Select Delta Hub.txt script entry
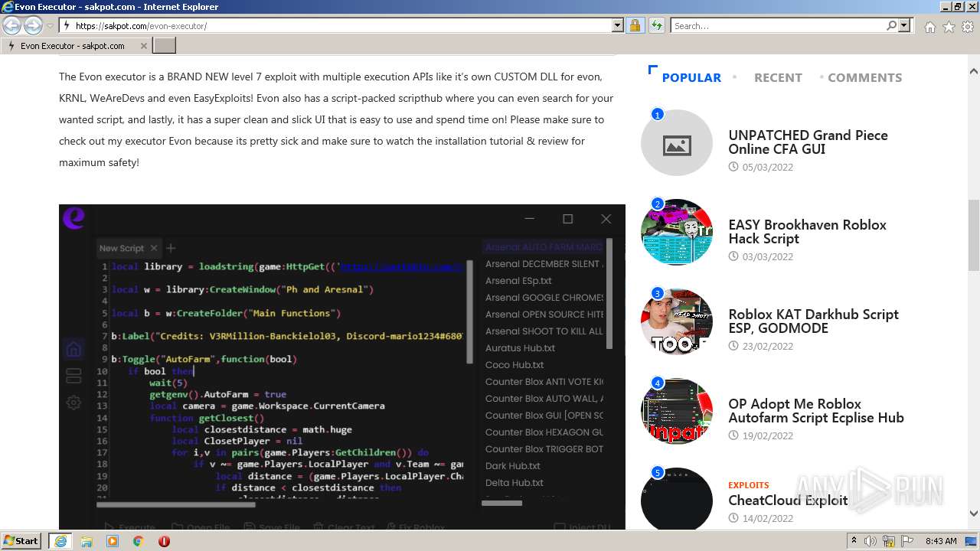This screenshot has height=551, width=980. [514, 483]
